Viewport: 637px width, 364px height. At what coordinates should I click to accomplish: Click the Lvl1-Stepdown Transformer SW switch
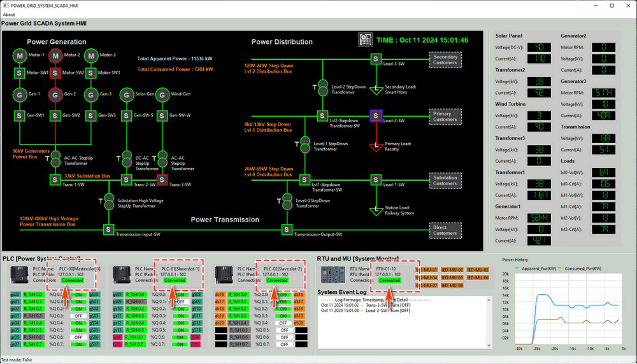point(304,179)
